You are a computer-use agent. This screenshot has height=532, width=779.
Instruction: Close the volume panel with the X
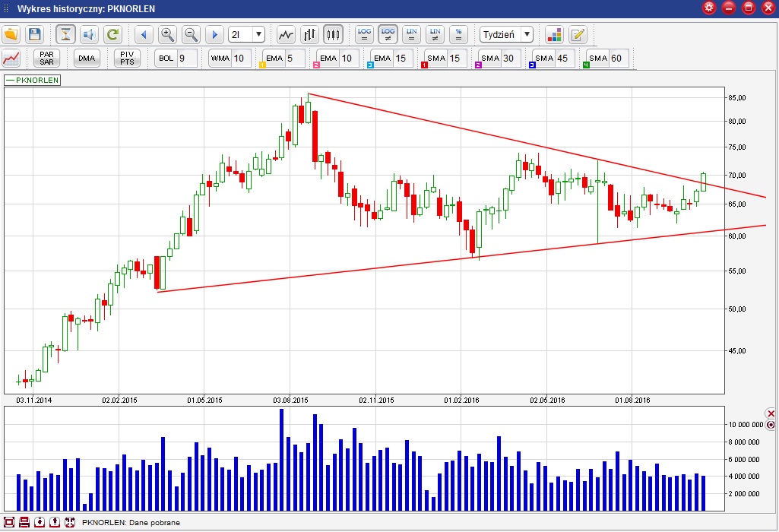(771, 413)
